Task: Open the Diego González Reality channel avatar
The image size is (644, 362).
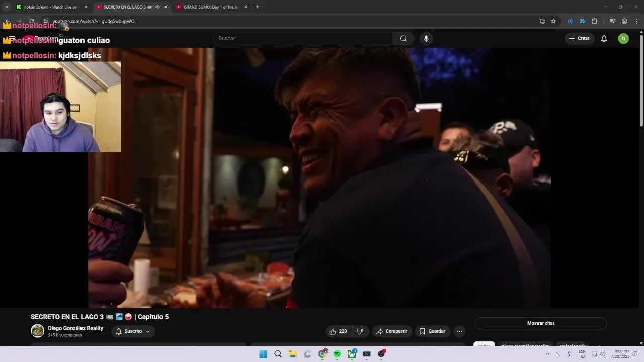Action: [37, 331]
